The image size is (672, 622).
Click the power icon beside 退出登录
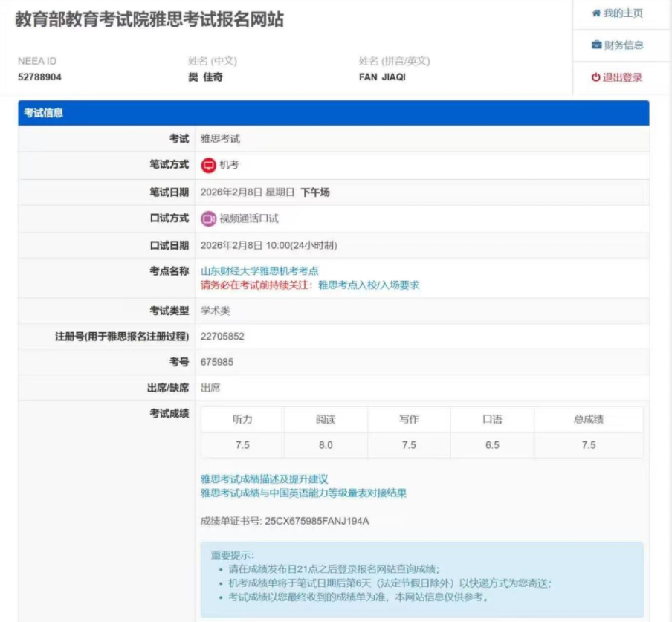point(595,77)
